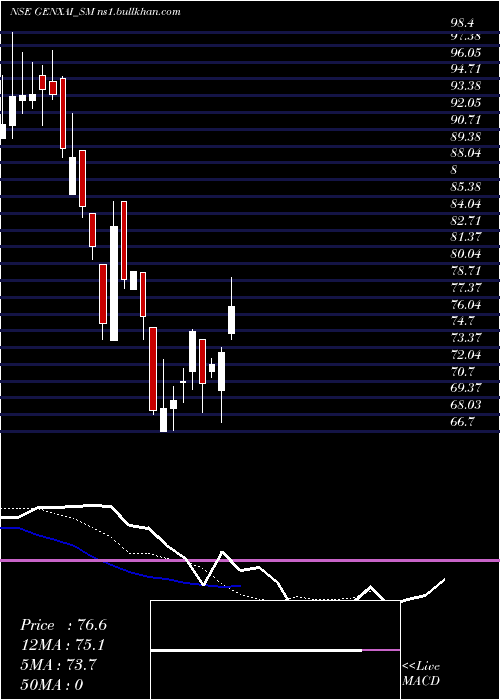Click the 72.04 price axis label
Image resolution: width=500 pixels, height=700 pixels.
466,355
